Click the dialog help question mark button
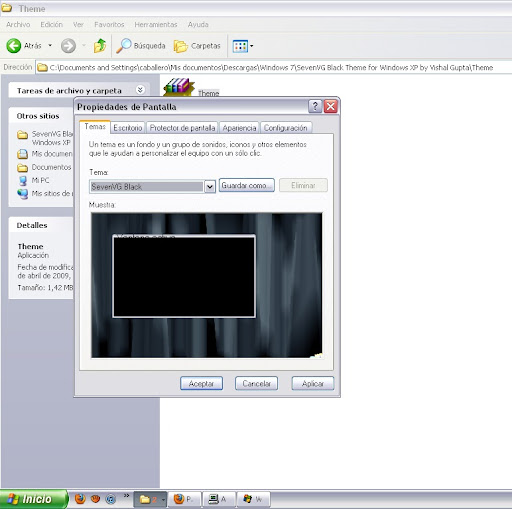 [x=315, y=106]
